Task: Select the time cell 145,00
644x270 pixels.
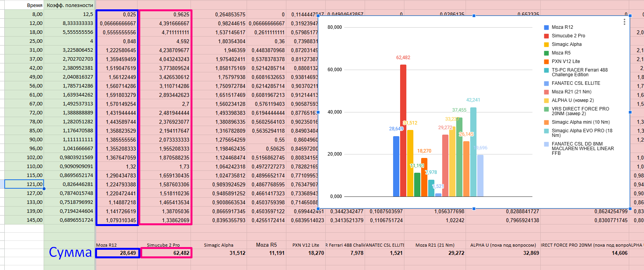Action: (24, 220)
